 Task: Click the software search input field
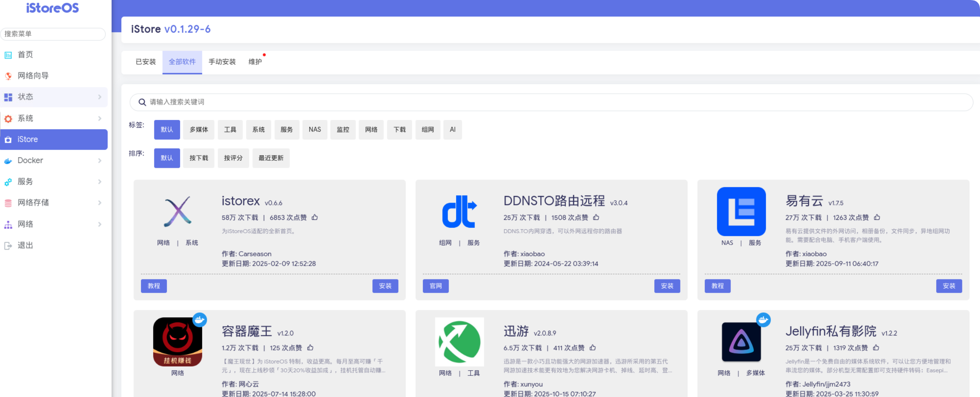(392, 102)
